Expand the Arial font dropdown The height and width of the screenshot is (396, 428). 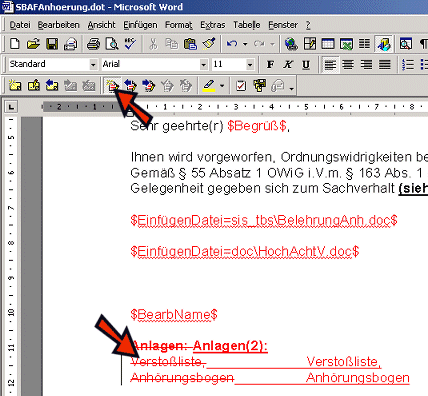pyautogui.click(x=204, y=65)
